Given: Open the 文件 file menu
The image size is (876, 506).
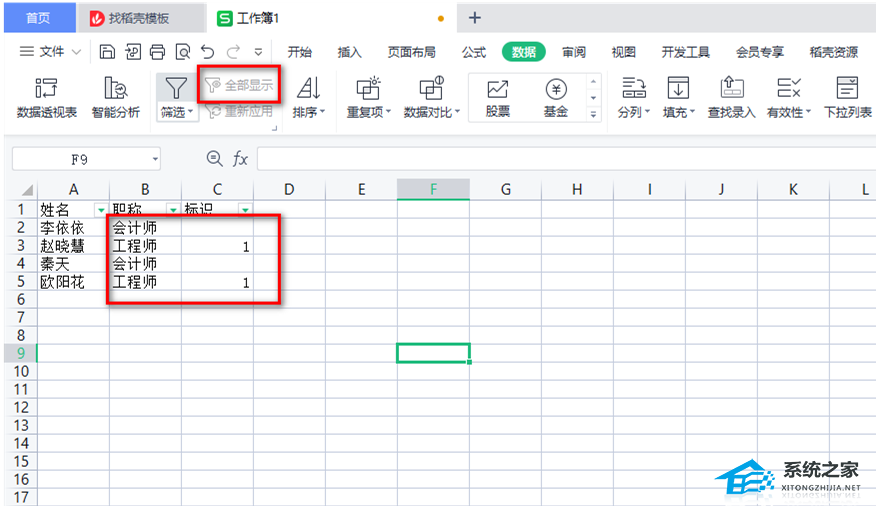Looking at the screenshot, I should coord(50,52).
